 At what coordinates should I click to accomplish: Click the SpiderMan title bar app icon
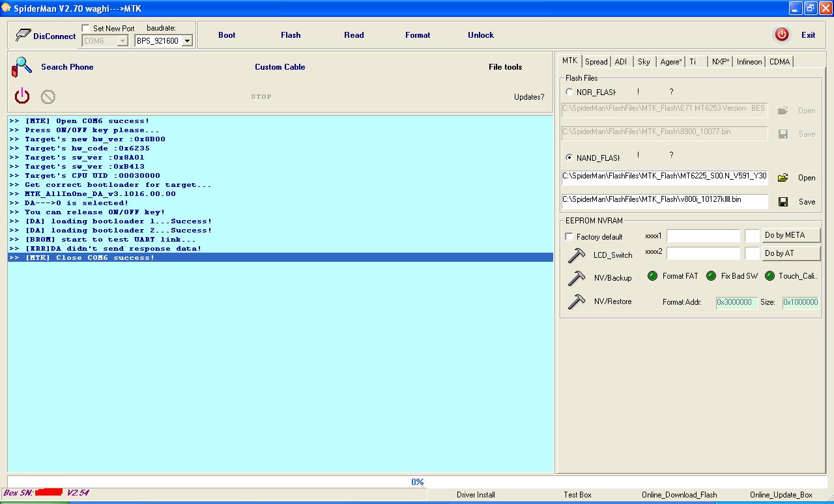(6, 8)
